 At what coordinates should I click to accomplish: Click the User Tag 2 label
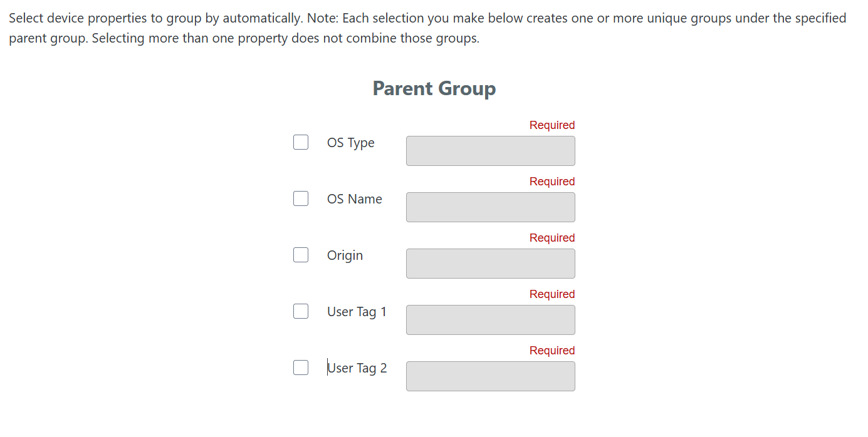[x=357, y=368]
